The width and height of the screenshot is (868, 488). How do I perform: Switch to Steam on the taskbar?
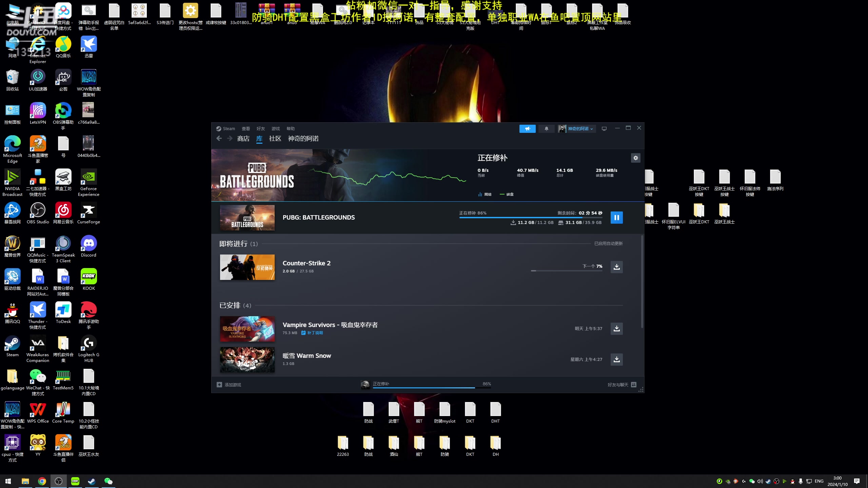pos(92,481)
